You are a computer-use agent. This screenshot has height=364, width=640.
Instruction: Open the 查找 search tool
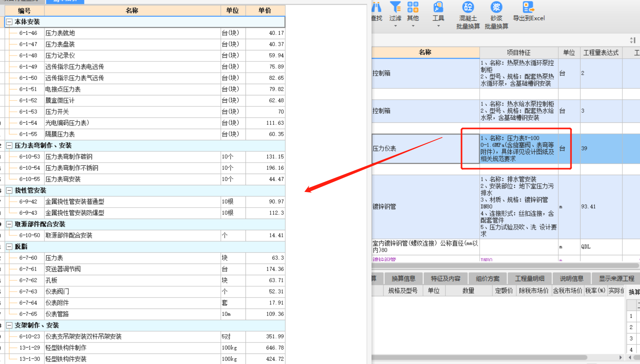[376, 11]
